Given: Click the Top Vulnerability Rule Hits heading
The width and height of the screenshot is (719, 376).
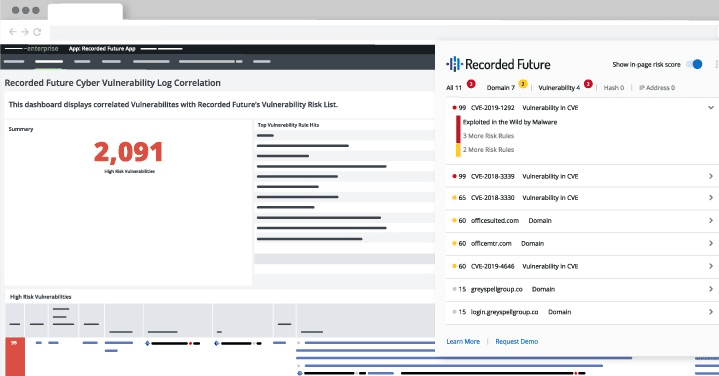Looking at the screenshot, I should click(288, 125).
